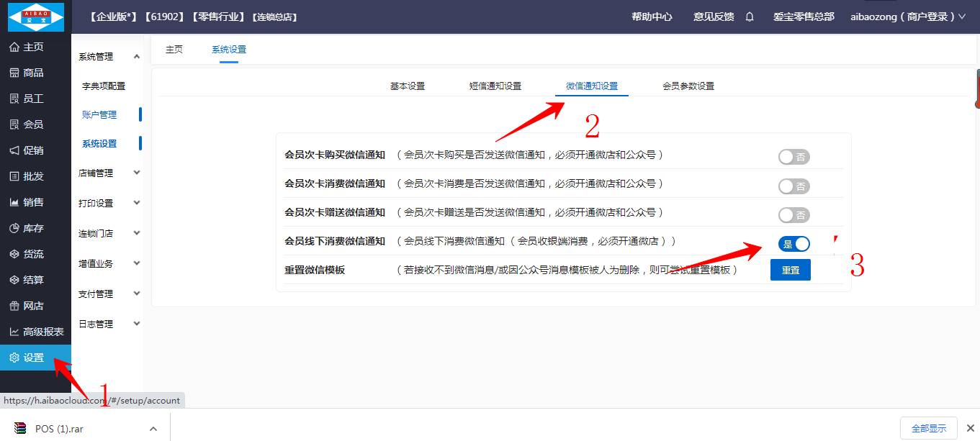Viewport: 980px width, 441px height.
Task: Click the 批发 wholesale icon in sidebar
Action: pyautogui.click(x=14, y=176)
